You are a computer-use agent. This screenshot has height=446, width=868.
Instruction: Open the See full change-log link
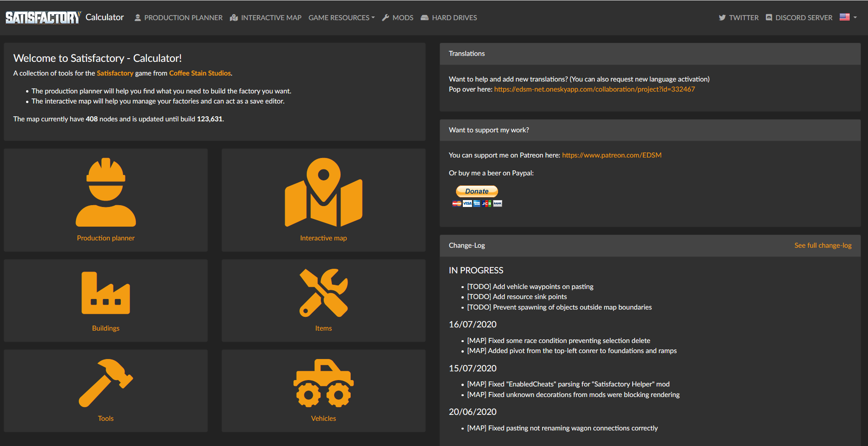click(x=823, y=245)
